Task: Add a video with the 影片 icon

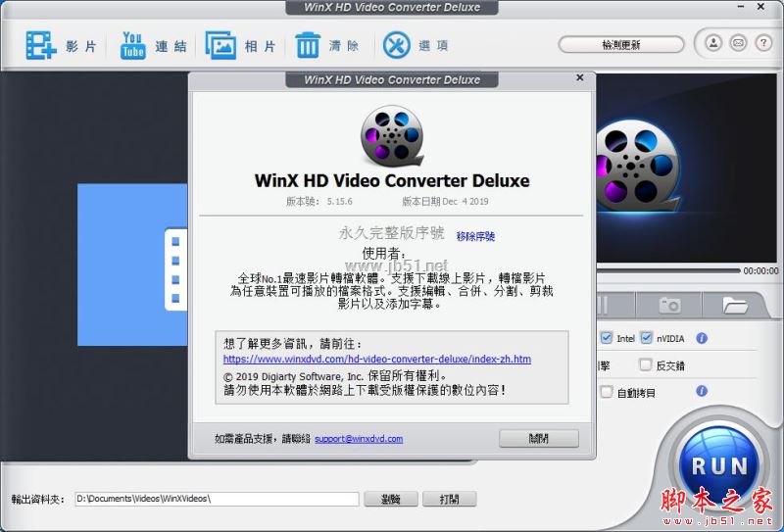Action: 41,45
